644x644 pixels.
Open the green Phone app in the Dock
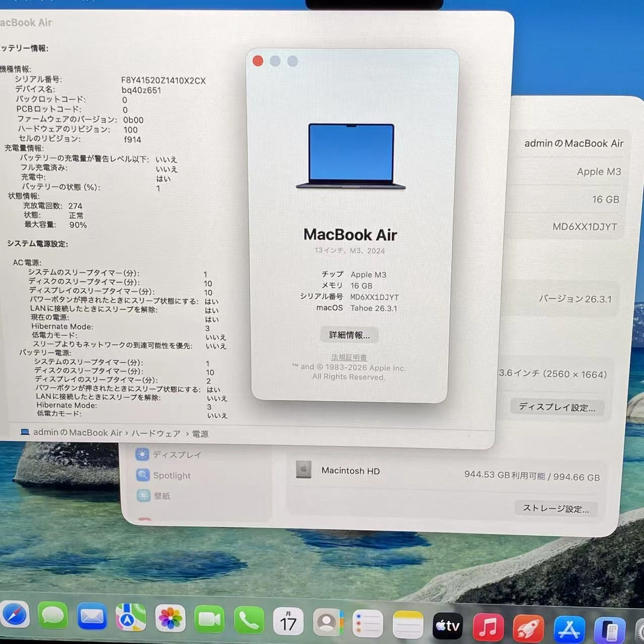[249, 621]
